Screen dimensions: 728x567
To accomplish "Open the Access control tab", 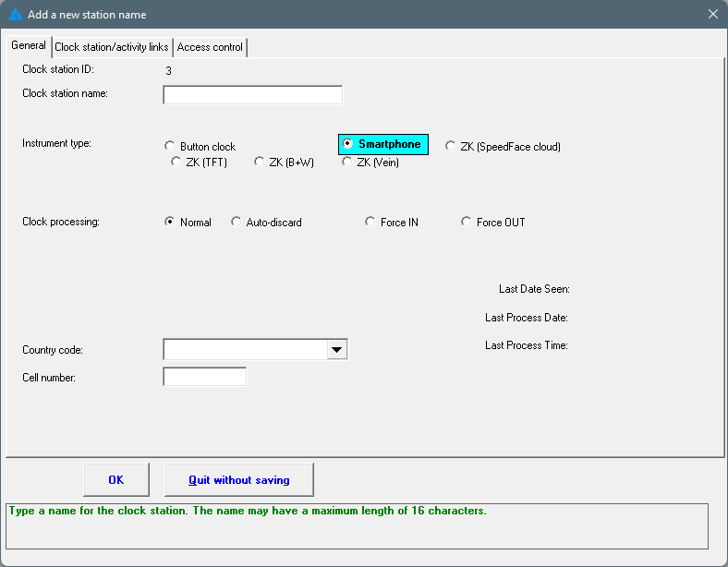I will [210, 47].
